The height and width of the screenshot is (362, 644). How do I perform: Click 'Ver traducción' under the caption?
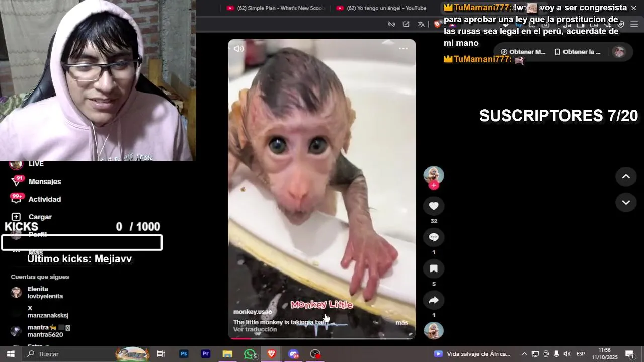click(255, 330)
